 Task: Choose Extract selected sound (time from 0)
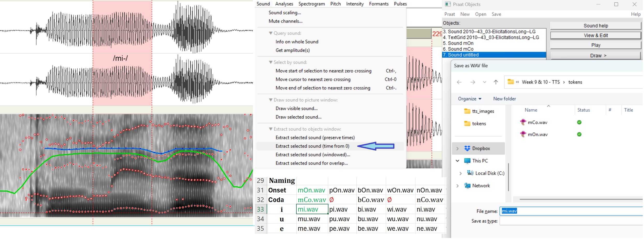[312, 146]
